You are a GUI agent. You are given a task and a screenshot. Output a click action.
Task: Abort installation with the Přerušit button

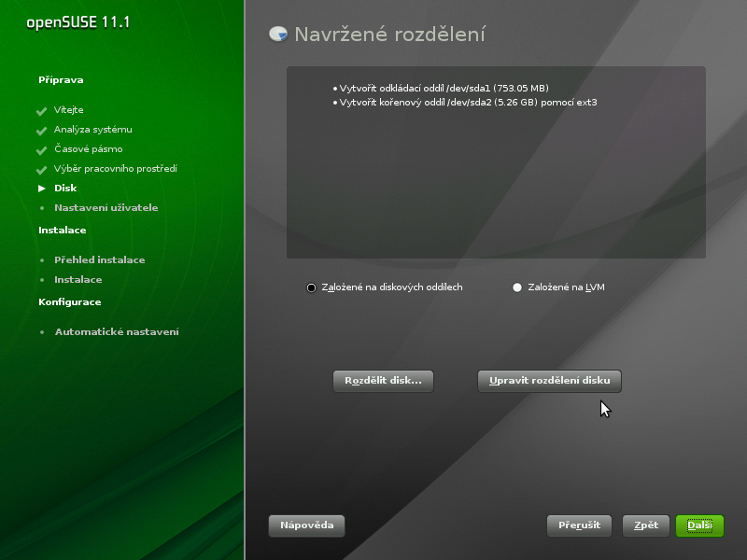(x=579, y=525)
